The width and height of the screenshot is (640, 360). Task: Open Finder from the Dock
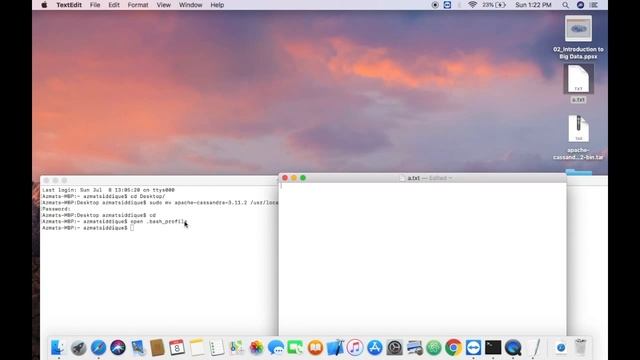tap(58, 348)
